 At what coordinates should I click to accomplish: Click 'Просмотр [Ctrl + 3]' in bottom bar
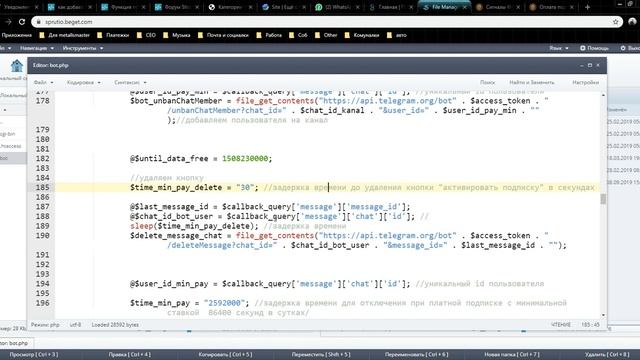[x=34, y=355]
